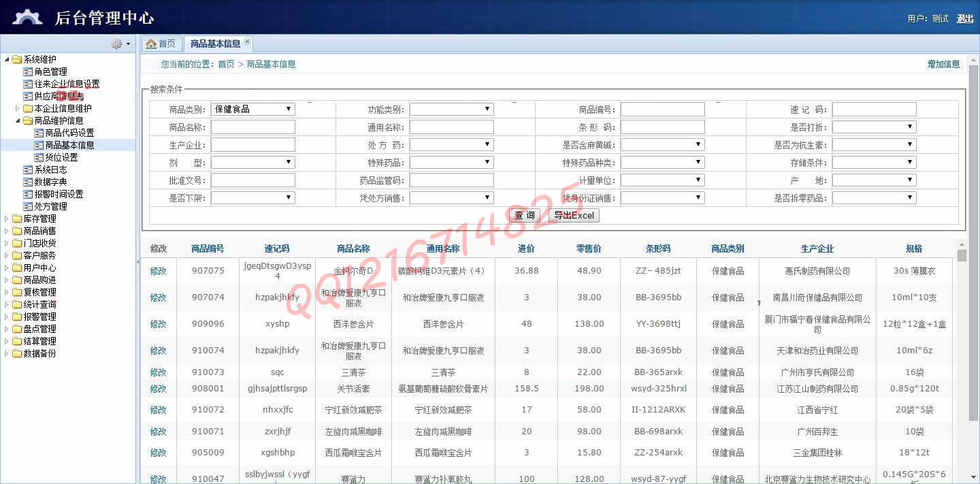This screenshot has width=980, height=484.
Task: Open the gear settings menu in sidebar
Action: [120, 44]
